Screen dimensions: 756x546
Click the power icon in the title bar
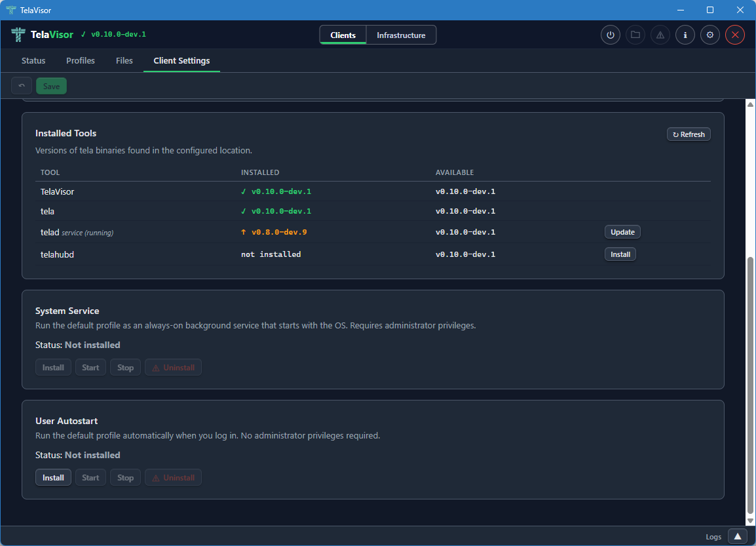pyautogui.click(x=610, y=35)
